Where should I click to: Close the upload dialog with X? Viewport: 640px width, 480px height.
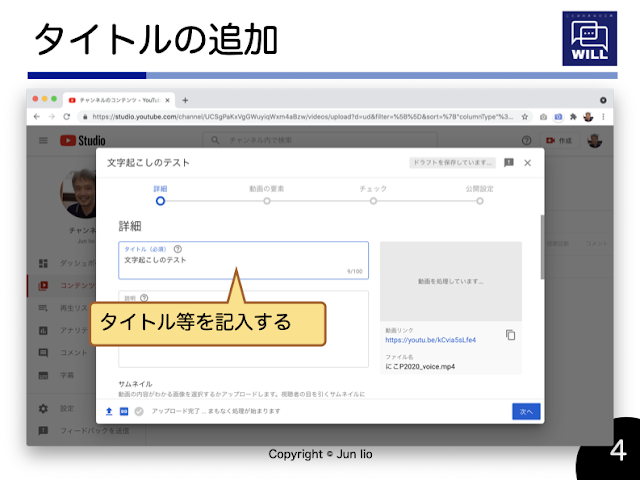click(528, 163)
